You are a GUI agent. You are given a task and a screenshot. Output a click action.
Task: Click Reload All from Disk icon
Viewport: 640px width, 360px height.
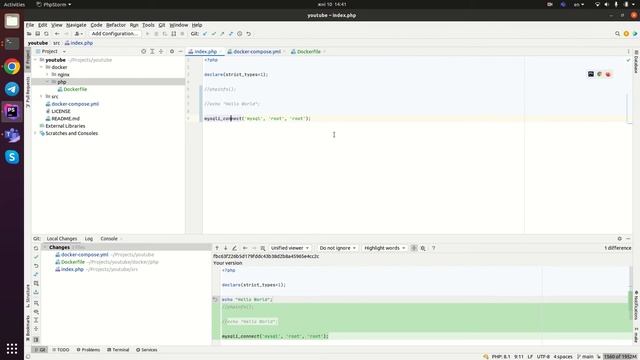coord(46,34)
